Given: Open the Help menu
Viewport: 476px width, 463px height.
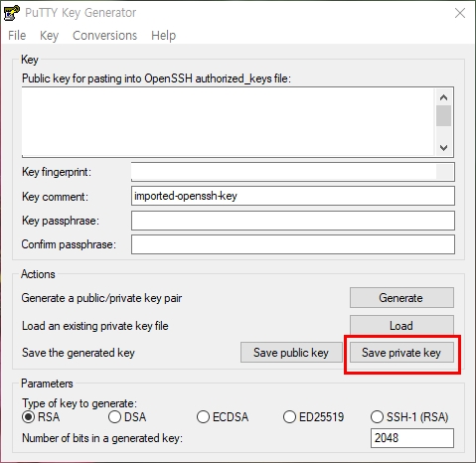Looking at the screenshot, I should click(x=163, y=36).
